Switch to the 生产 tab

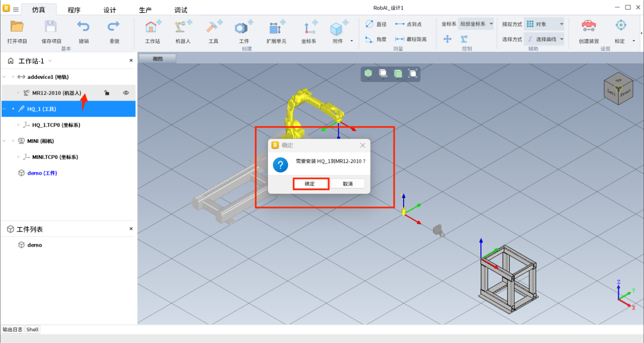pyautogui.click(x=145, y=10)
